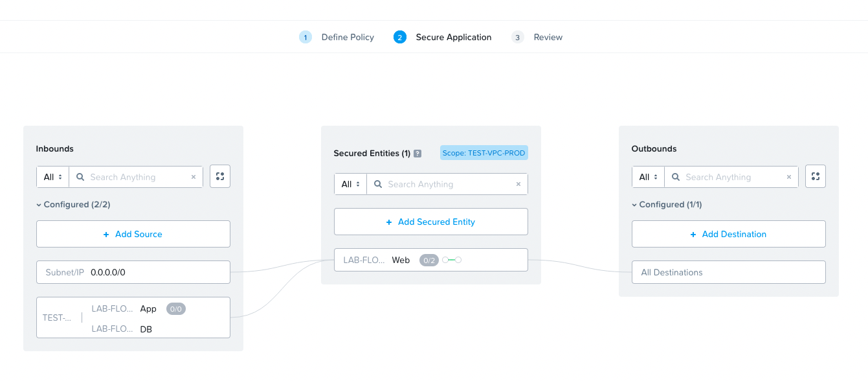Clear the Outbounds search field
Screen dimensions: 868x381
click(788, 177)
